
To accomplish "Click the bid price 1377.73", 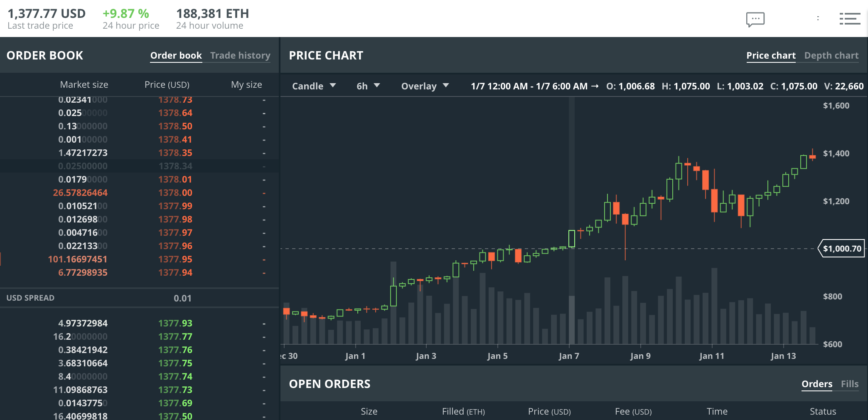I will point(175,390).
